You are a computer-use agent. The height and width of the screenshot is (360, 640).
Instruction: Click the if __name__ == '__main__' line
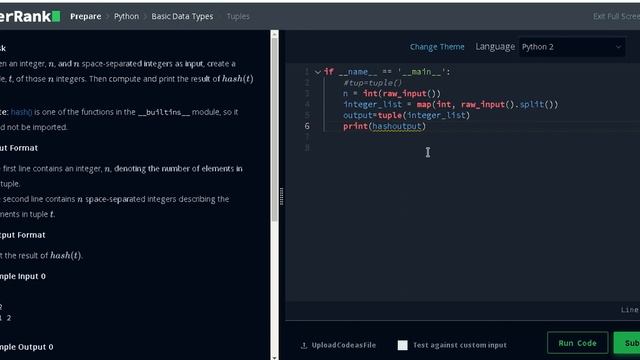[387, 72]
